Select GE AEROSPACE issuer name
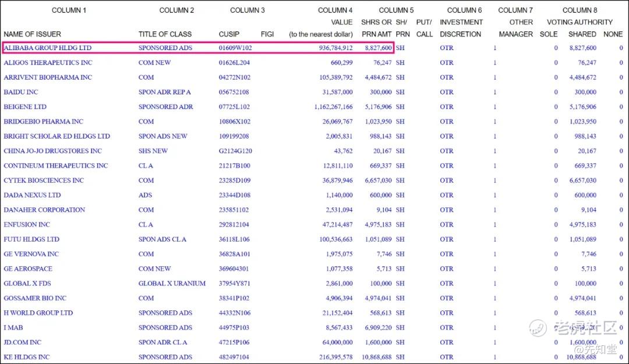The image size is (629, 364). 28,269
